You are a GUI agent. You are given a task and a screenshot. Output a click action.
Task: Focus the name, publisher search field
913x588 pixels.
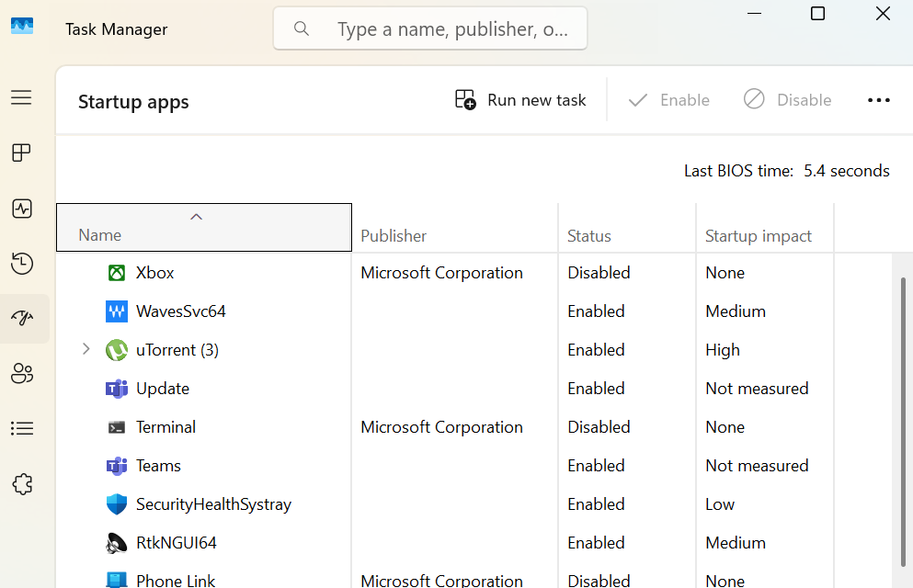point(430,28)
